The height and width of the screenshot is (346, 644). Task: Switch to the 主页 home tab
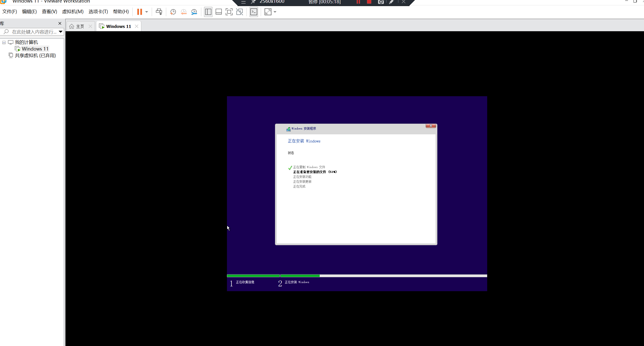pos(78,26)
